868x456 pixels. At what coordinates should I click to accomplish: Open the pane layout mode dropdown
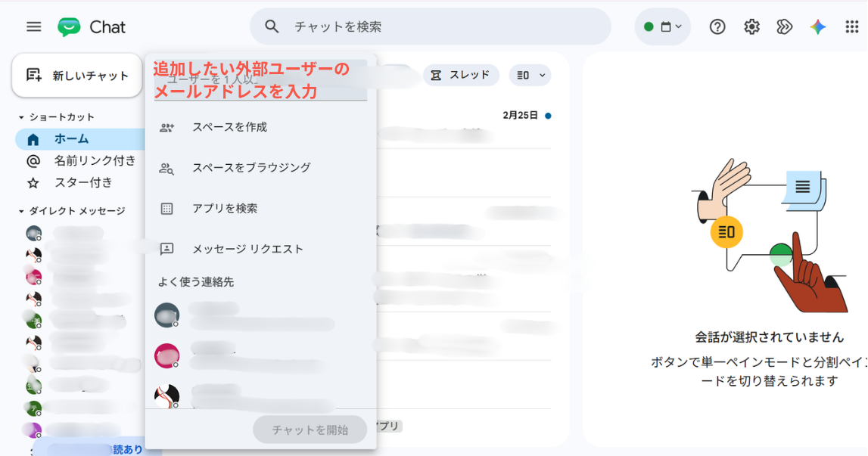[530, 76]
